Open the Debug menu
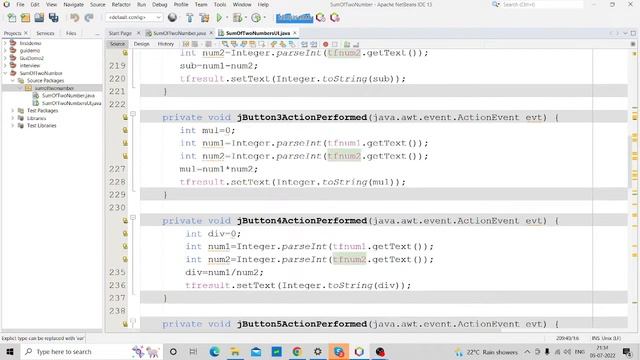Image resolution: width=640 pixels, height=360 pixels. (x=160, y=4)
